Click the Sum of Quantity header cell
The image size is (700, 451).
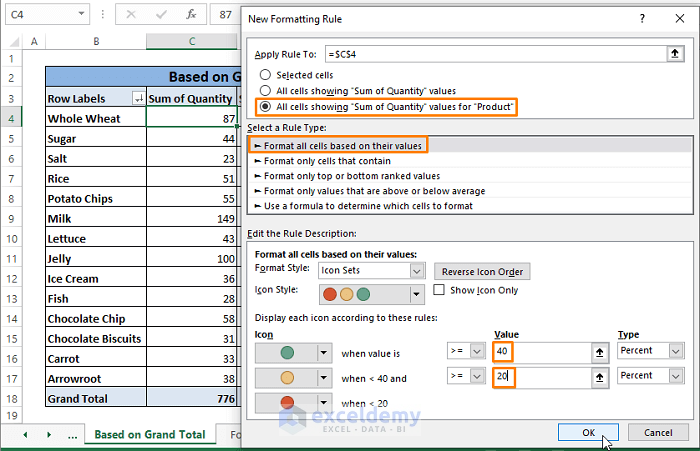point(192,98)
